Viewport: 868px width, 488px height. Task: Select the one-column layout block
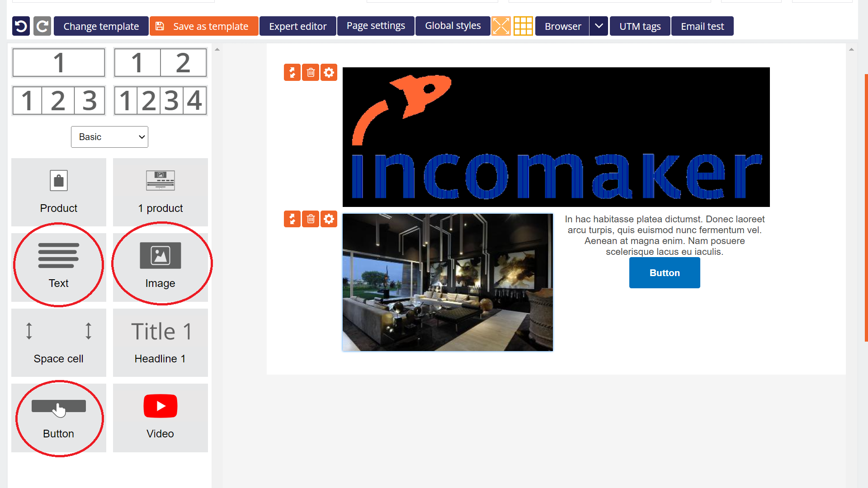(x=59, y=63)
